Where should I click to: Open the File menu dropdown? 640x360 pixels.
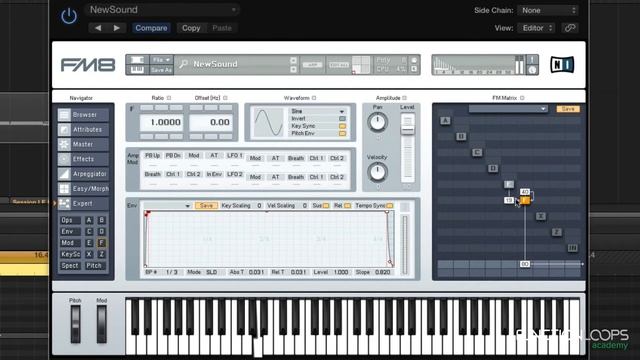(x=162, y=60)
